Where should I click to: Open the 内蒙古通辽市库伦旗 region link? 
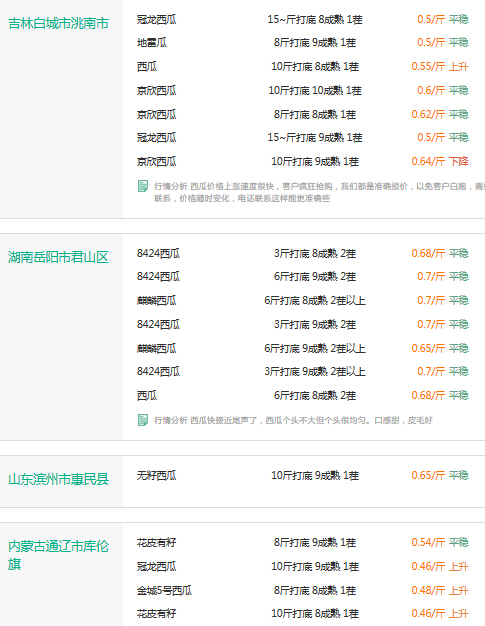click(x=58, y=555)
